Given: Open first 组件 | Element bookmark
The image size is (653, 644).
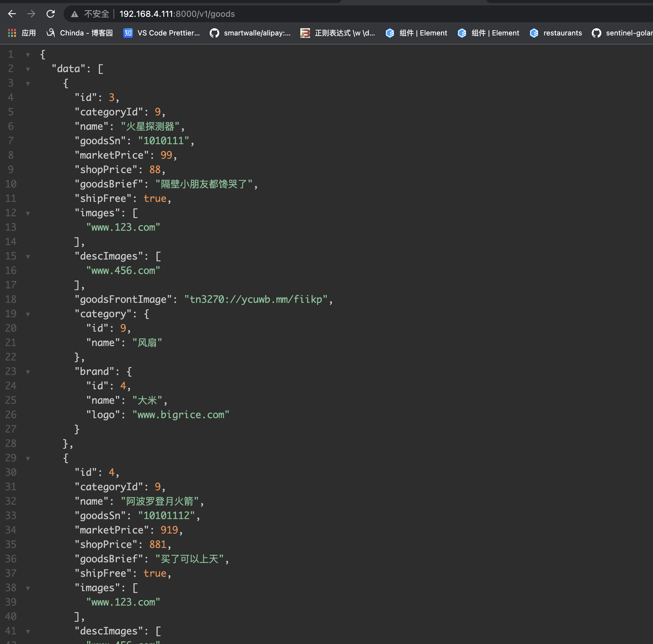Looking at the screenshot, I should click(416, 33).
